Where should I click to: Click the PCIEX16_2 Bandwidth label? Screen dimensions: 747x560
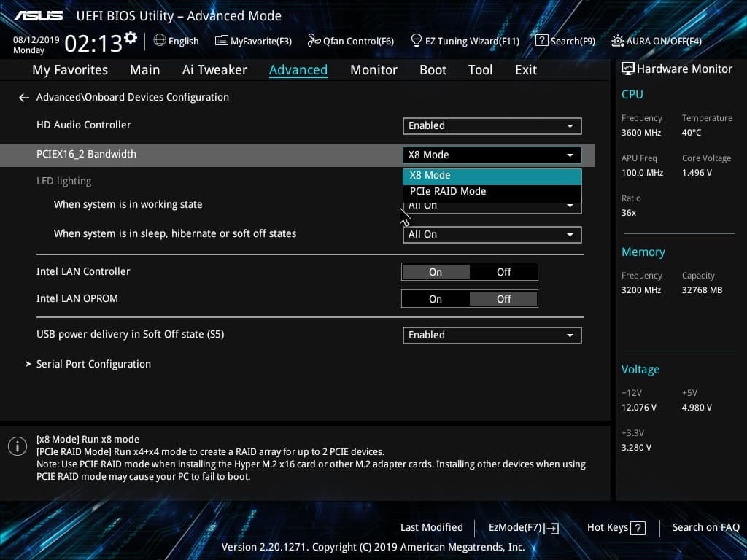click(x=86, y=154)
